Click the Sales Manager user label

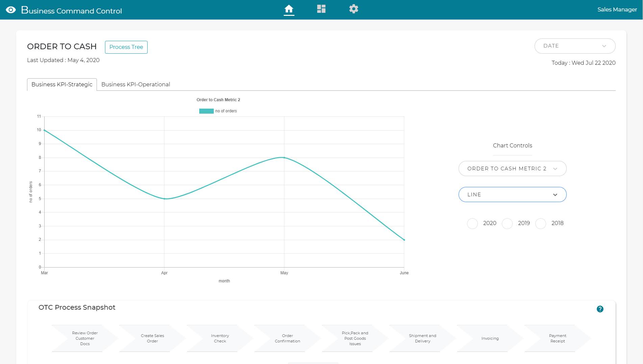coord(617,9)
